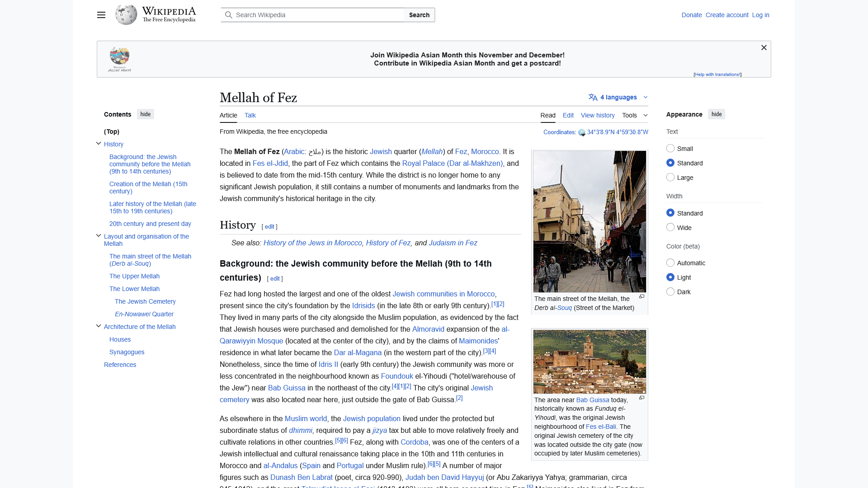Collapse the History contents section
This screenshot has width=868, height=488.
pos(99,143)
